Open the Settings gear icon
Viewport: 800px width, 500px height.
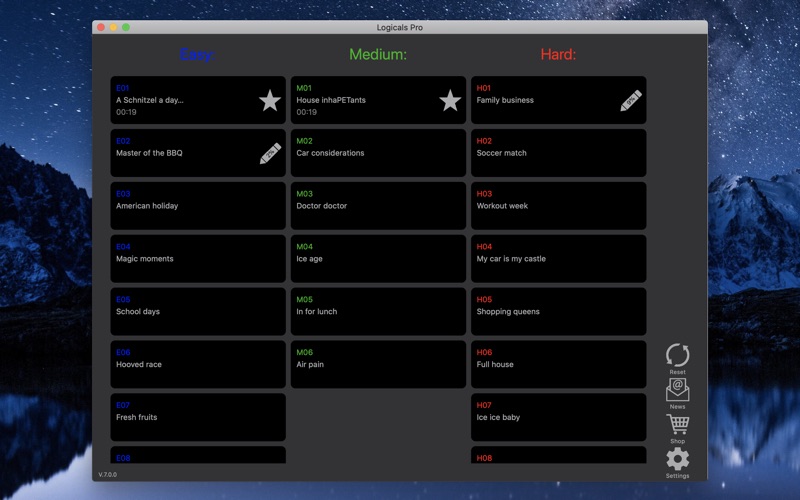(678, 459)
